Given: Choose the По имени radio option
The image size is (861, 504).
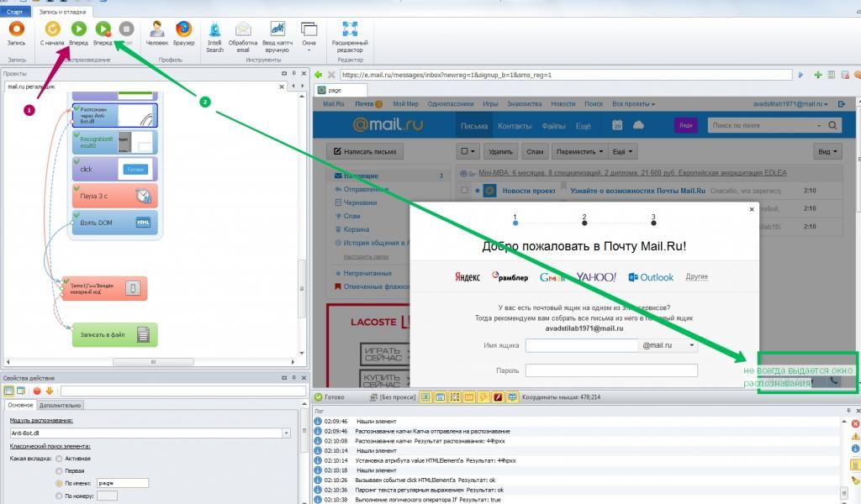Looking at the screenshot, I should [x=60, y=484].
